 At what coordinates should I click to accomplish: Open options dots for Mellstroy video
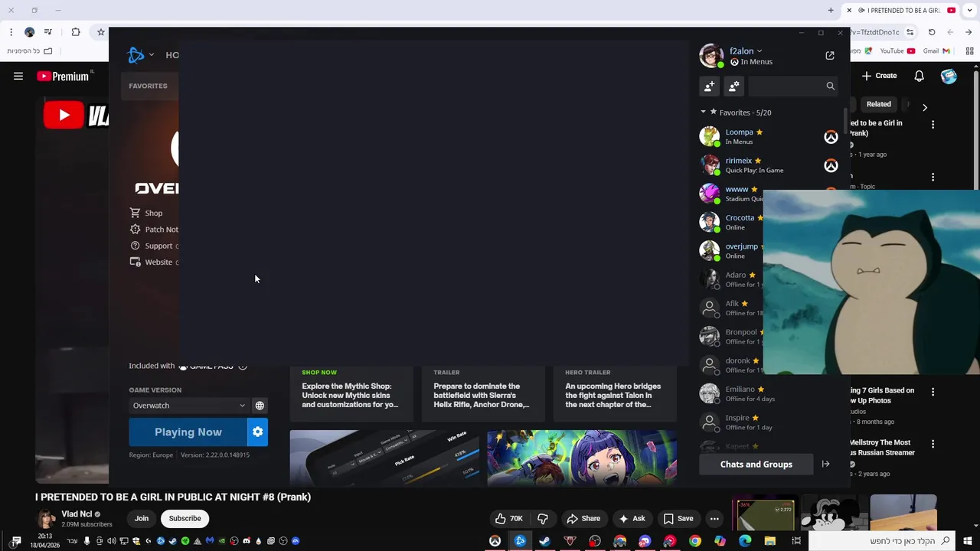(933, 444)
